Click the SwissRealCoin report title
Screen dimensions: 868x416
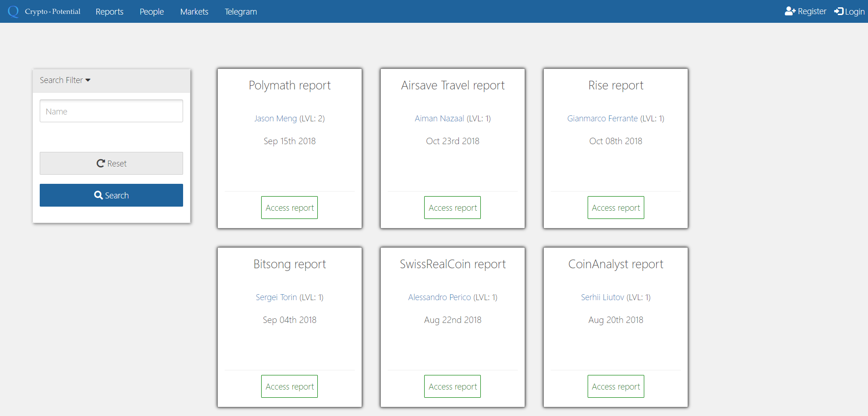coord(452,265)
